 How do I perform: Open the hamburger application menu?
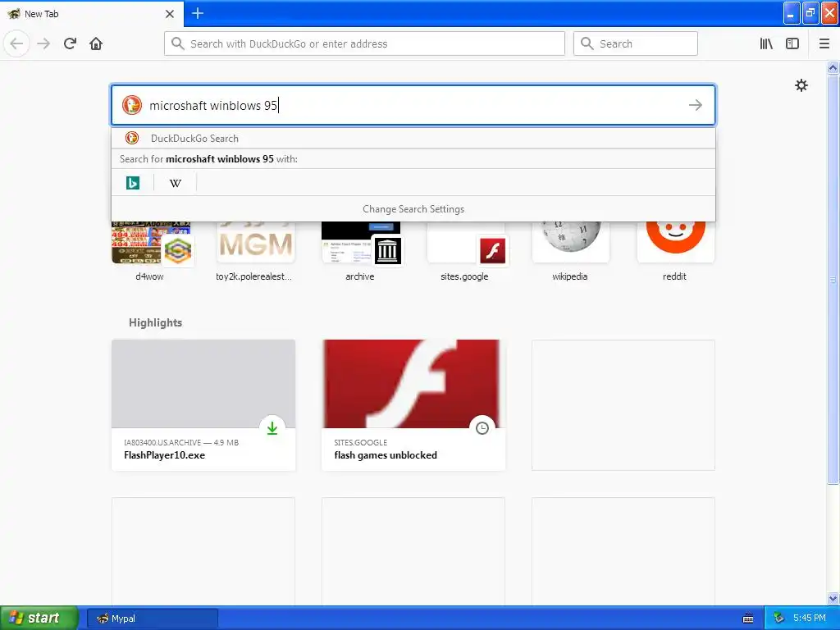pos(824,43)
